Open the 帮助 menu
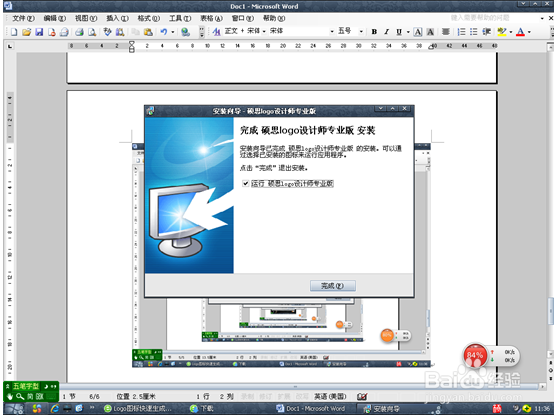Viewport: 554px width, 417px height. 274,18
